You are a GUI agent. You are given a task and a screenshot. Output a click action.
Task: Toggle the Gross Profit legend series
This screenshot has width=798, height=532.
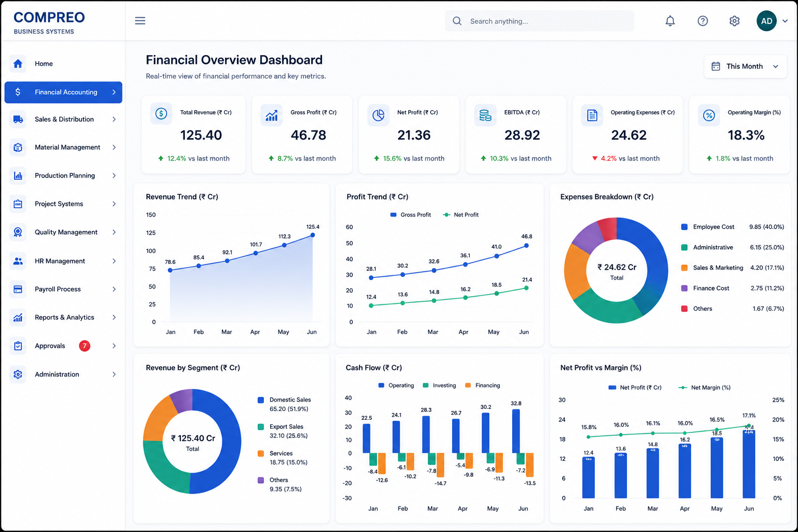[410, 215]
